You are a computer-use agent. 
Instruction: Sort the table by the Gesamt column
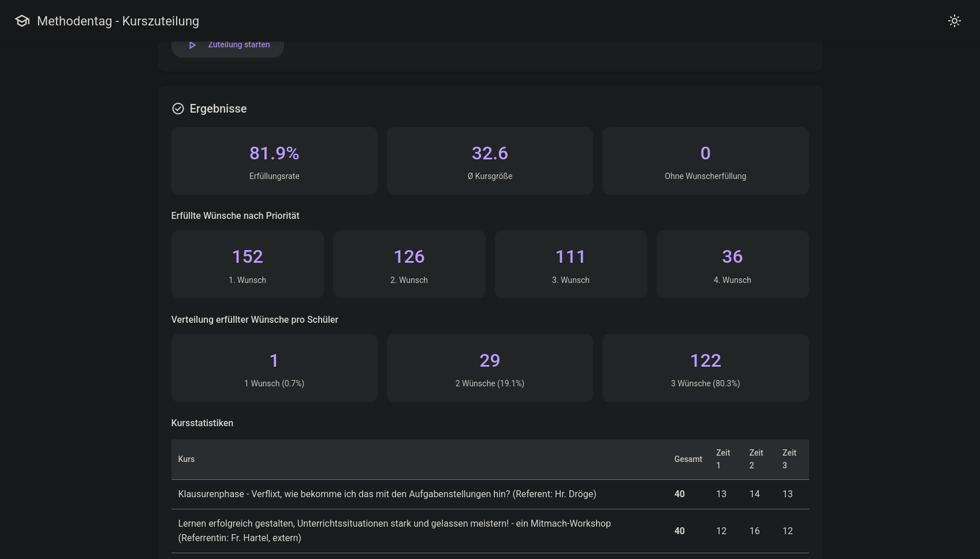click(x=688, y=459)
